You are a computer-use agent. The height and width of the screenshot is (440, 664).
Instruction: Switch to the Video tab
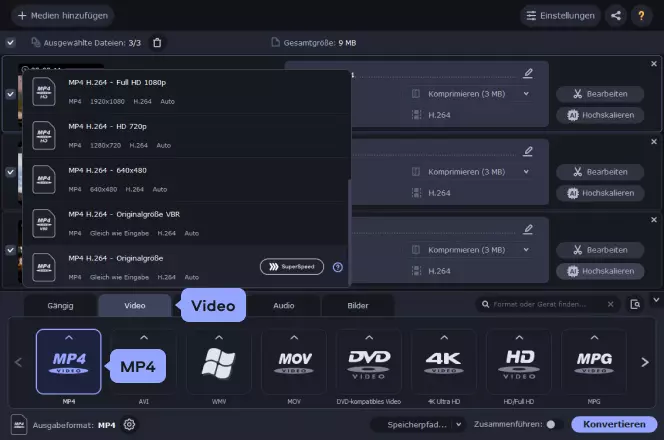pyautogui.click(x=135, y=305)
